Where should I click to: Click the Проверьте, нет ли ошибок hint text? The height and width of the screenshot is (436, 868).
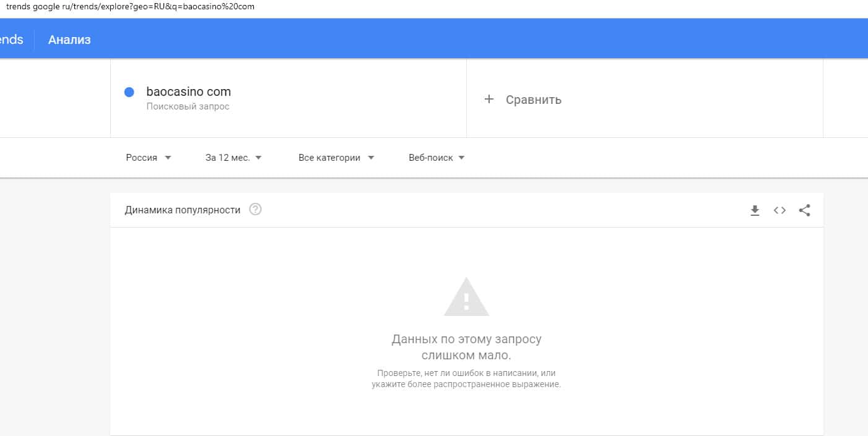pyautogui.click(x=466, y=378)
